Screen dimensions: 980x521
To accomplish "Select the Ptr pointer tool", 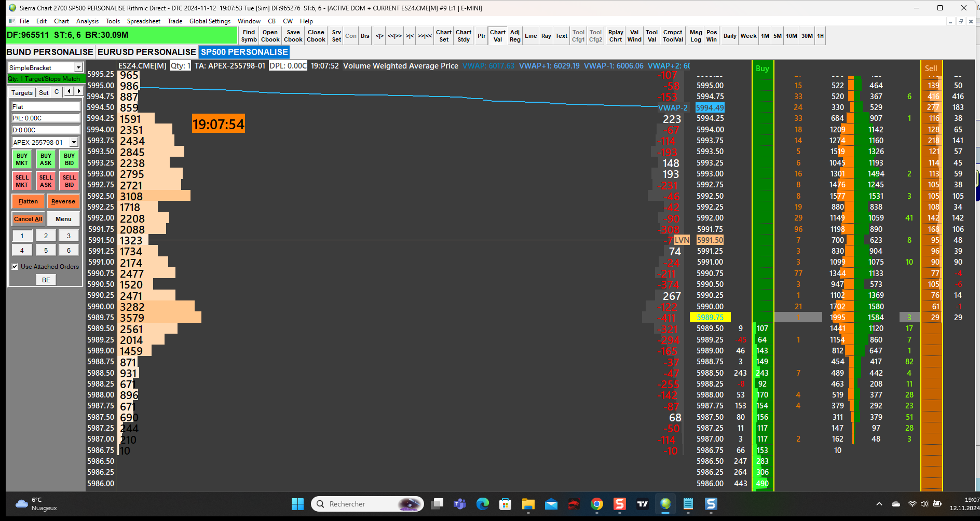I will pyautogui.click(x=482, y=36).
